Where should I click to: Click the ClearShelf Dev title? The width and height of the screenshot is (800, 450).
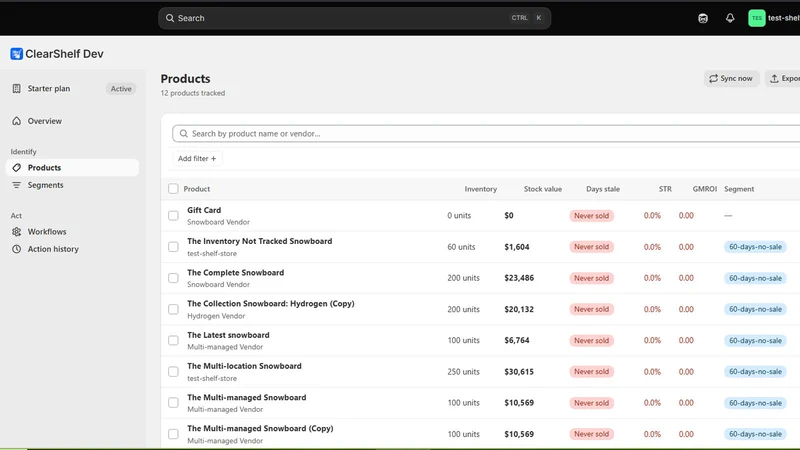[x=64, y=54]
